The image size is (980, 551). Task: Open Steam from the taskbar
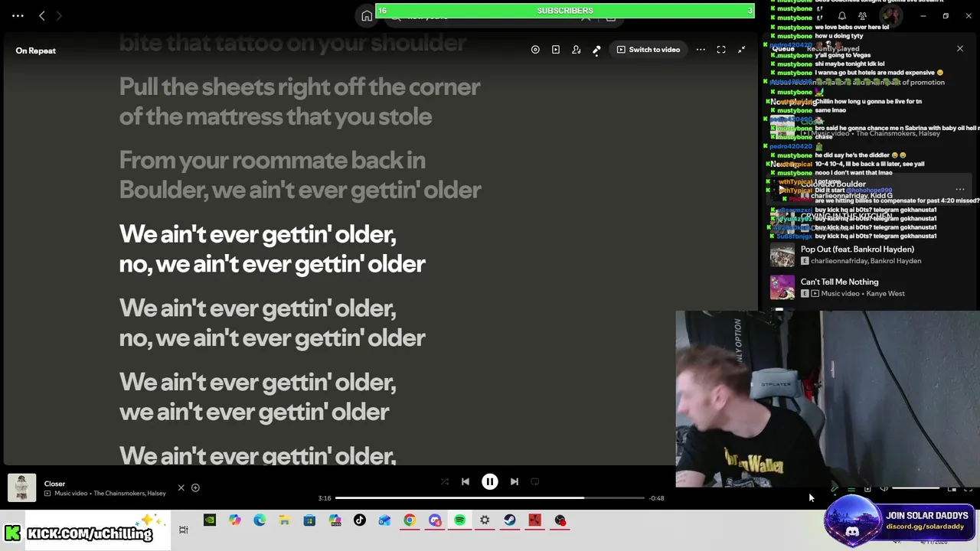(510, 520)
